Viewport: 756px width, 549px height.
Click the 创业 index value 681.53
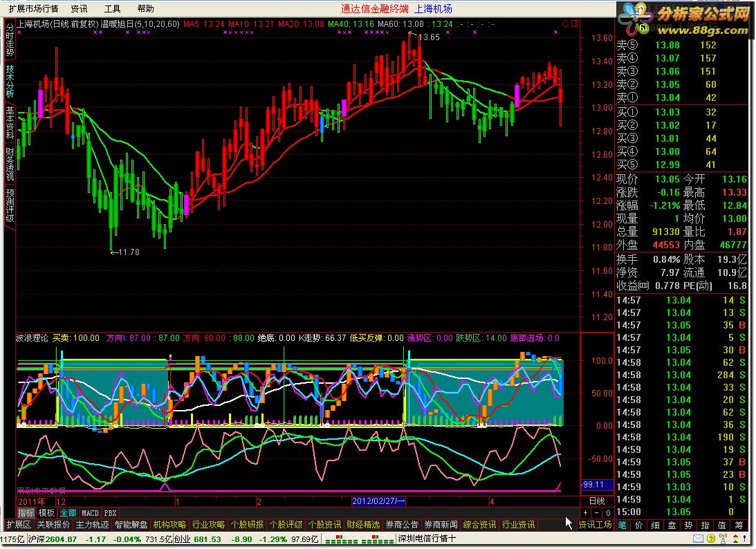[208, 539]
